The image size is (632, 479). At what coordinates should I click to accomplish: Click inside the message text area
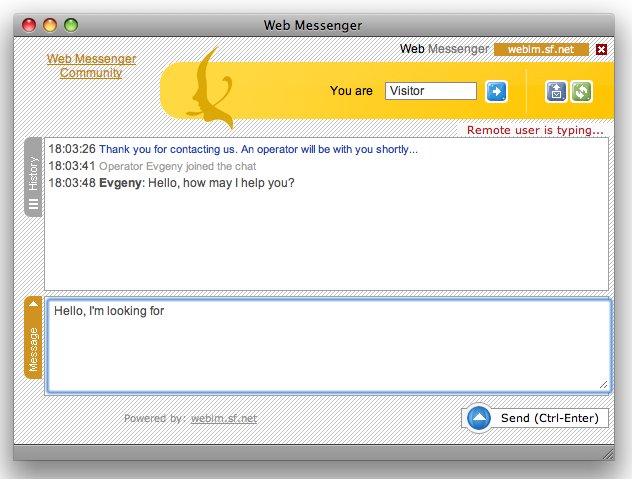[327, 345]
